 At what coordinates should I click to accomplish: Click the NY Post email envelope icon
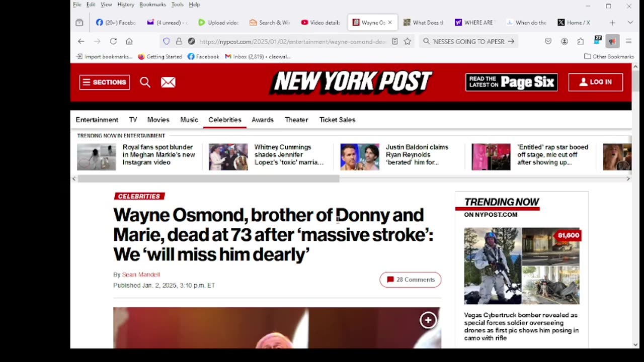pyautogui.click(x=168, y=82)
